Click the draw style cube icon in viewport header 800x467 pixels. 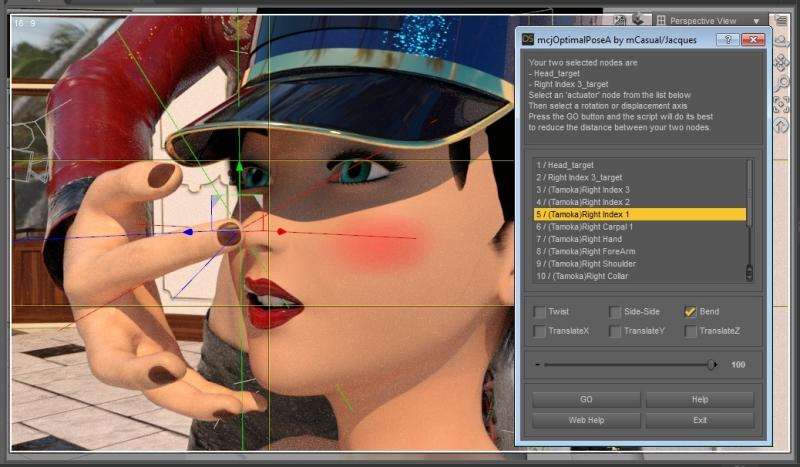(x=638, y=20)
